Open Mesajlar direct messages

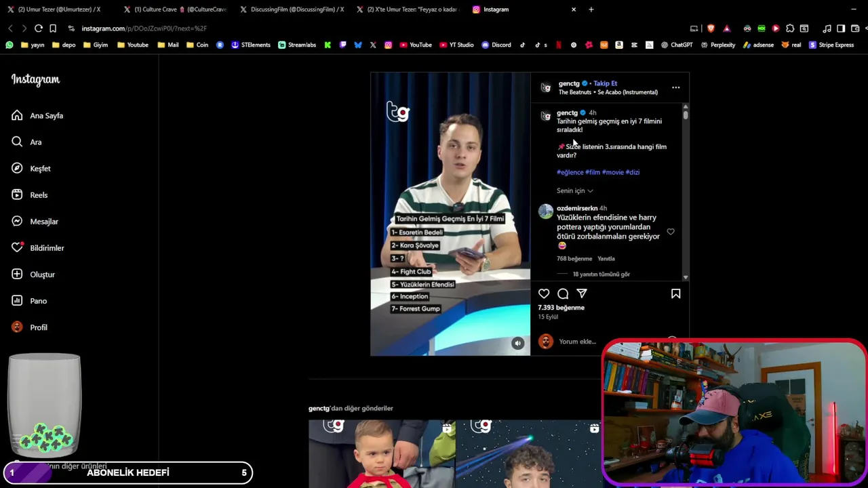(35, 222)
